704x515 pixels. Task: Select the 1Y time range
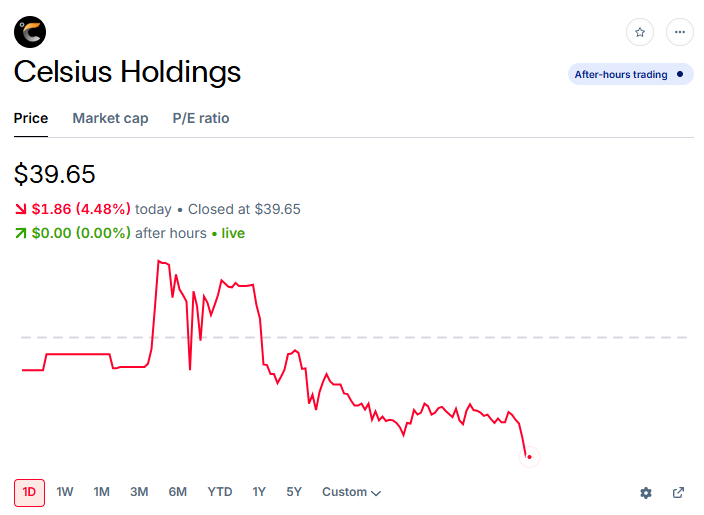coord(259,492)
